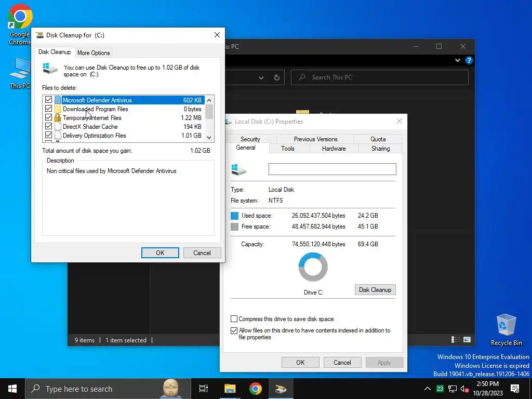Open the Quota tab
Viewport: 532px width, 399px height.
click(x=378, y=139)
